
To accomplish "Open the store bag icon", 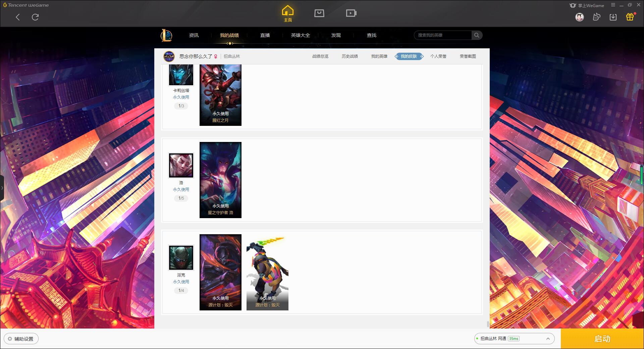I will click(319, 13).
